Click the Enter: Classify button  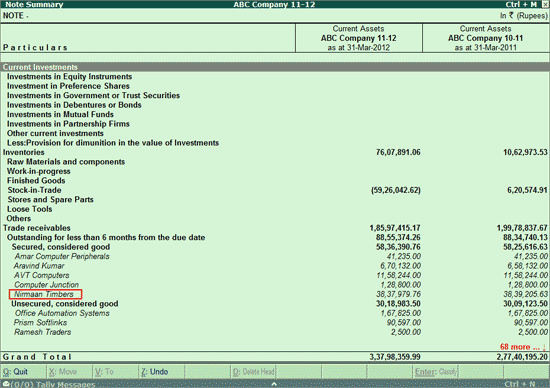point(436,372)
